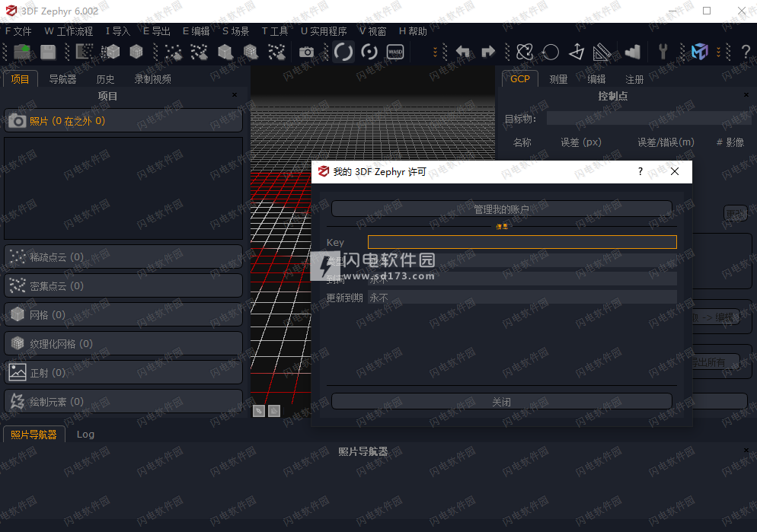Screen dimensions: 757x532
Task: Switch to the 项目 tab
Action: 21,79
